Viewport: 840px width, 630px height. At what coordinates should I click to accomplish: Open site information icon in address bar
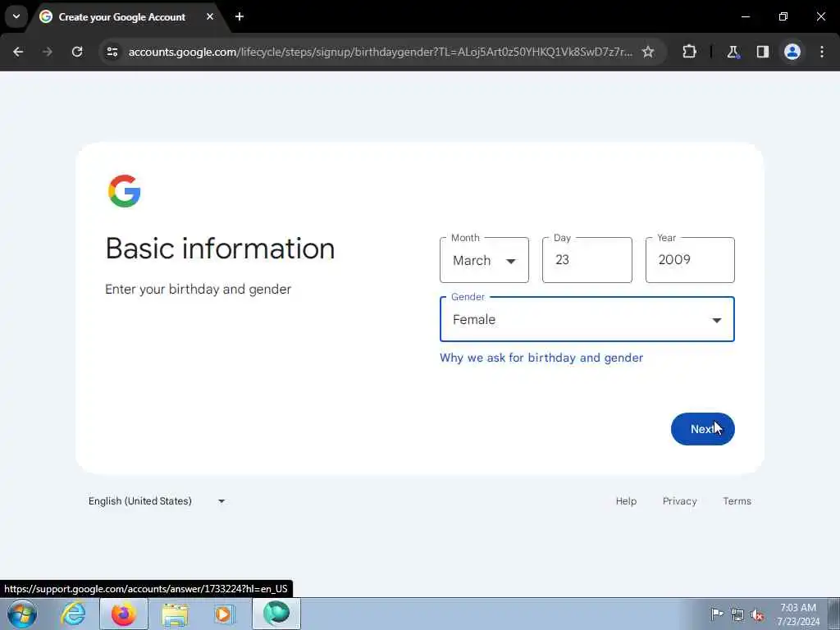[112, 52]
